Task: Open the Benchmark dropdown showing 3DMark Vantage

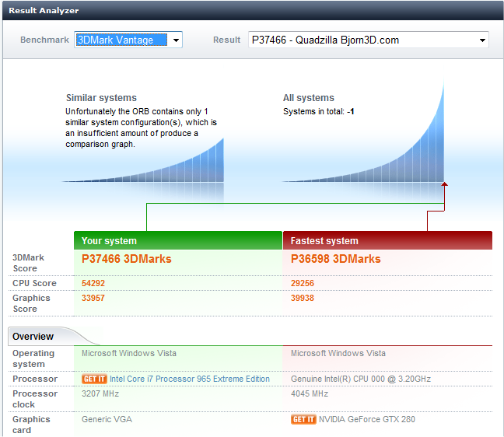Action: coord(128,40)
